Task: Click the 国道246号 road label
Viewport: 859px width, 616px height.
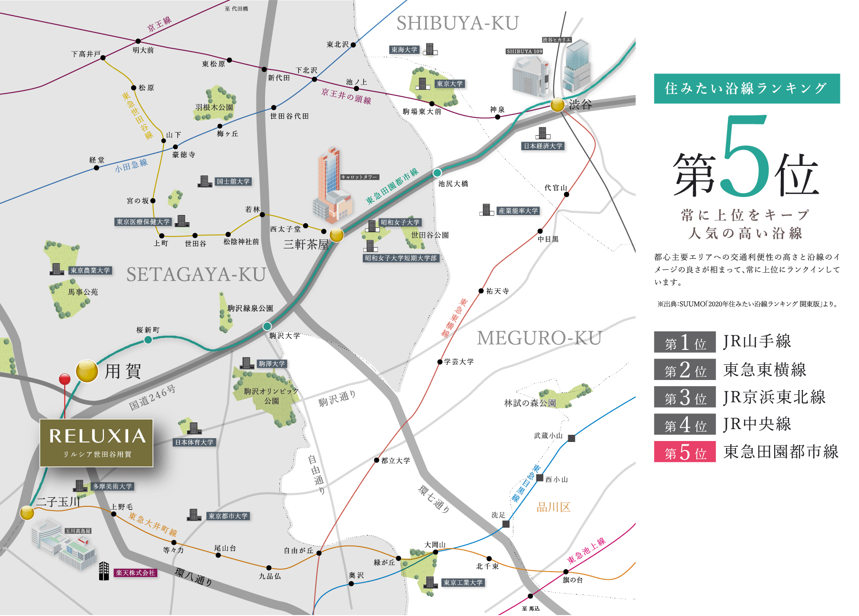Action: click(152, 398)
